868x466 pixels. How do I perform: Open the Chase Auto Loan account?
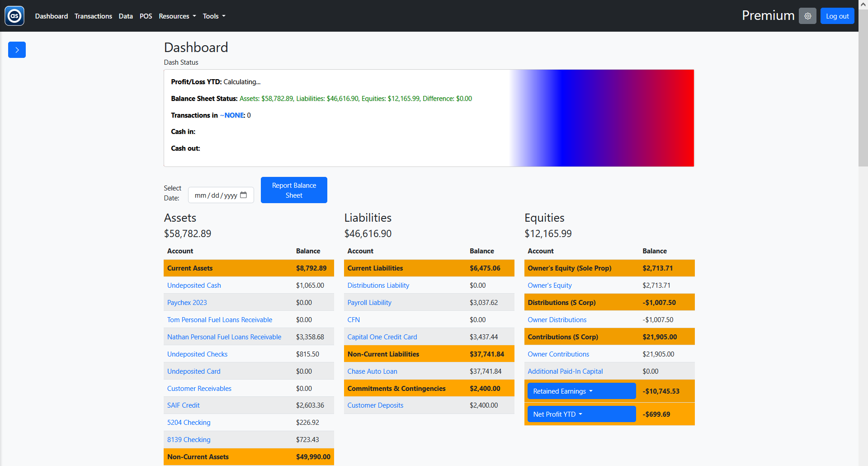(x=372, y=371)
